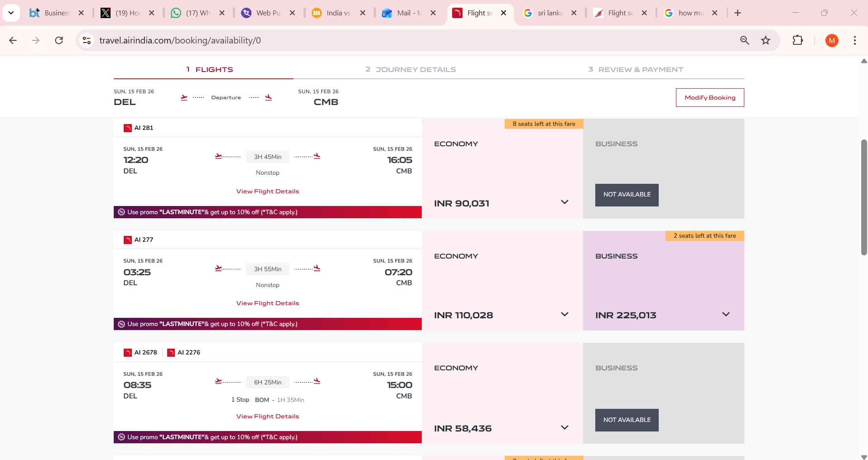This screenshot has width=868, height=460.
Task: Open View Flight Details for AI 281
Action: (267, 191)
